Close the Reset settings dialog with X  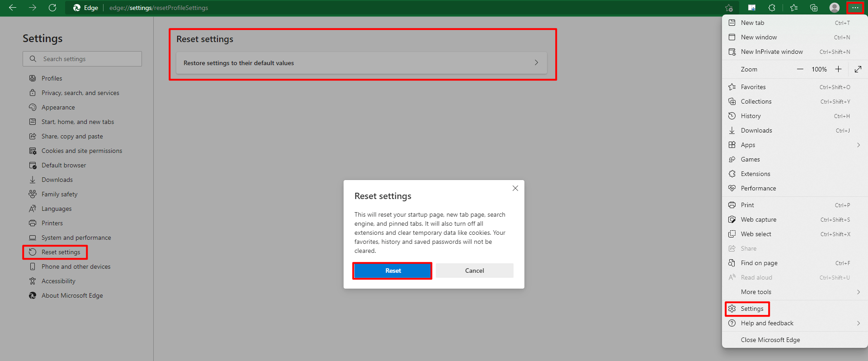[x=515, y=188]
